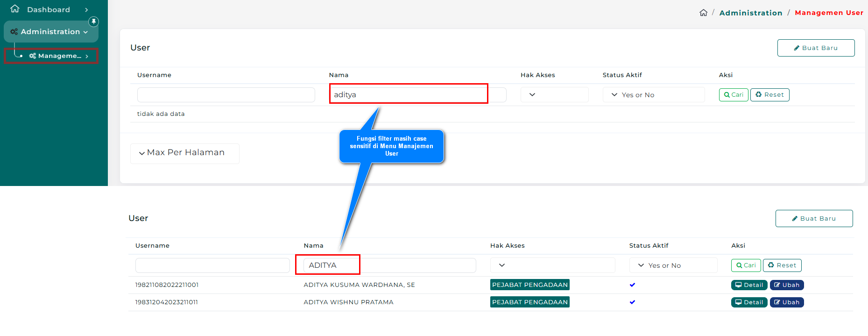Viewport: 868px width, 336px height.
Task: Expand the Max Per Halaman dropdown
Action: coord(184,153)
